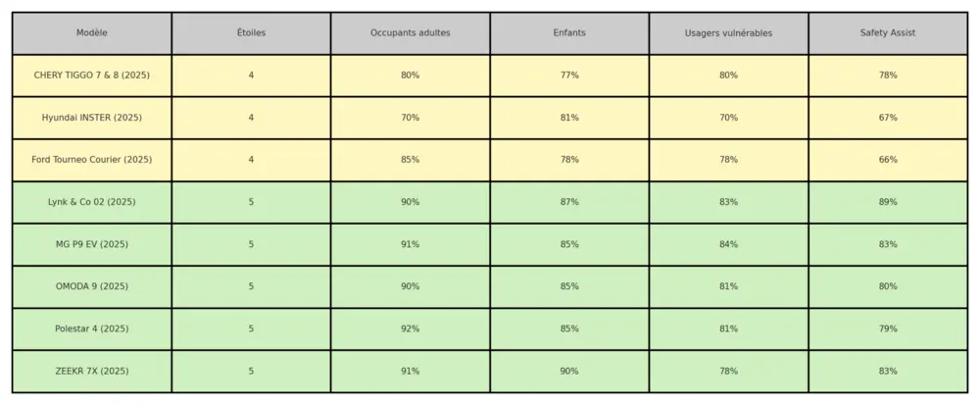
Task: Select Ford Tourneo Courier's 66% Safety Assist
Action: coord(888,160)
